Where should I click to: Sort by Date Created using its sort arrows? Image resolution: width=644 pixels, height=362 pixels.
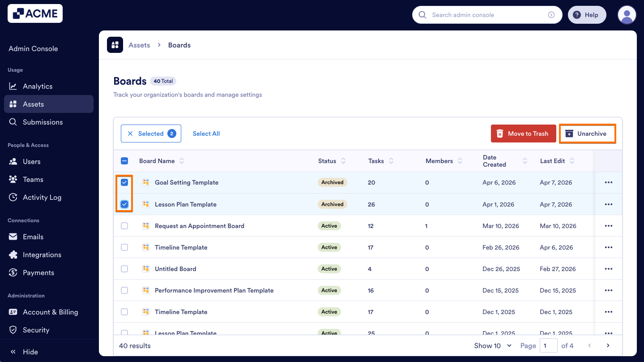click(525, 160)
